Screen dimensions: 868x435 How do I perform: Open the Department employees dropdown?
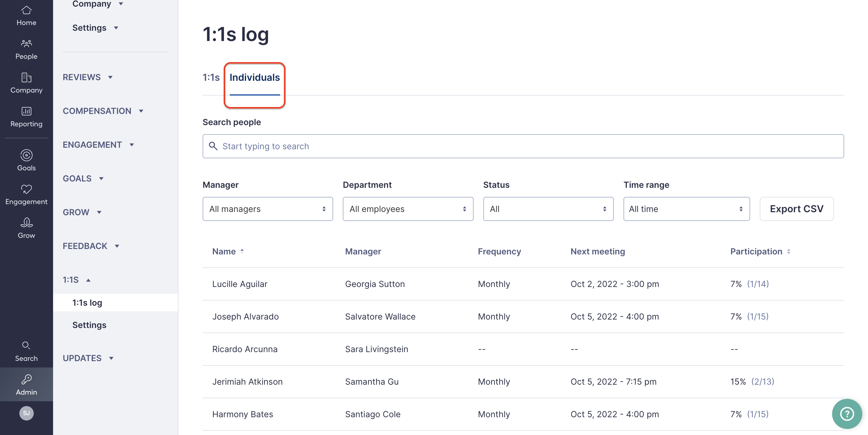click(x=408, y=209)
